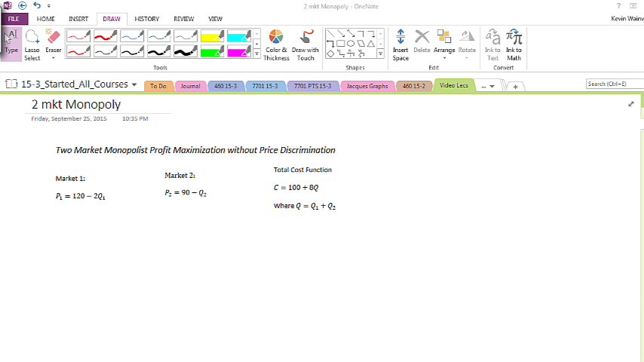Expand the page to full view
This screenshot has height=362, width=644.
pyautogui.click(x=630, y=104)
